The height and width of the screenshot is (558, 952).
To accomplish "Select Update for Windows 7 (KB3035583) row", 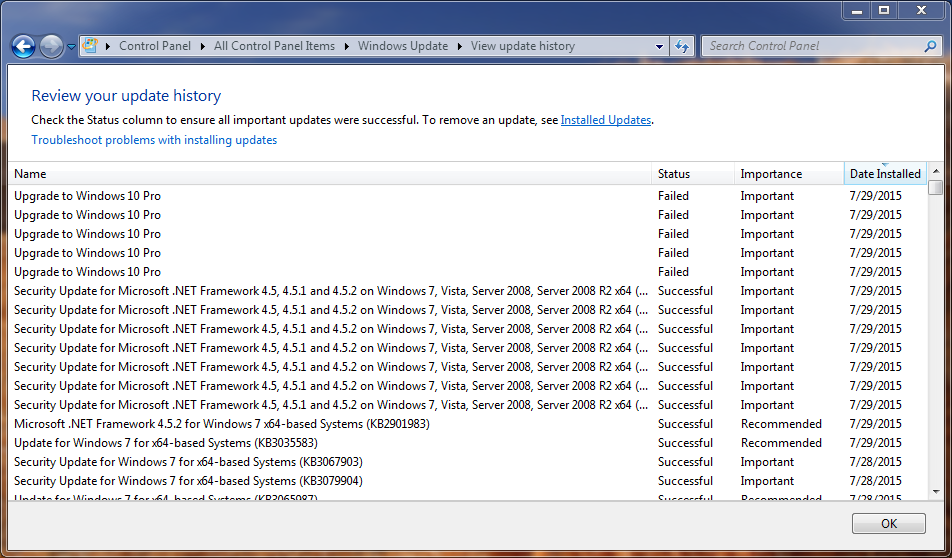I will [468, 443].
